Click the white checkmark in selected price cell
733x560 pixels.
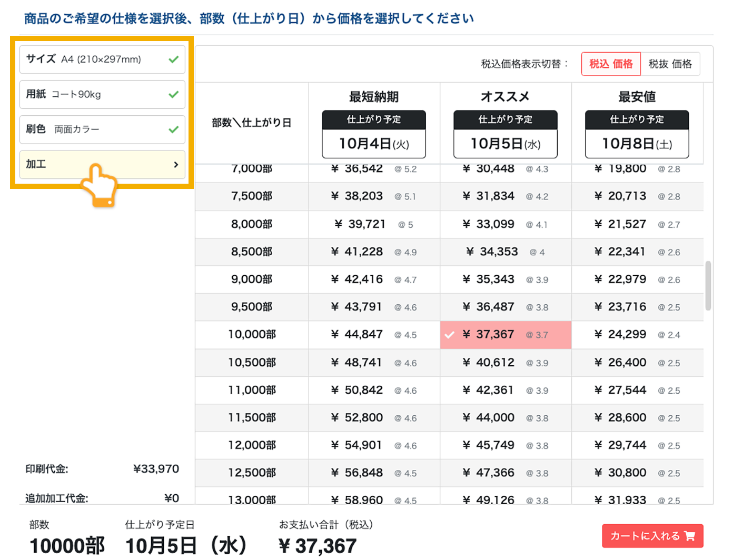coord(450,334)
